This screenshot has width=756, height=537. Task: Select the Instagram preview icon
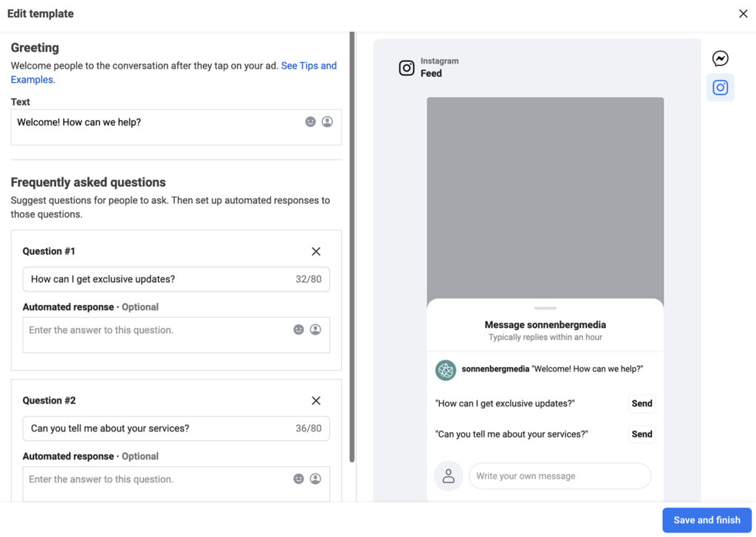click(x=720, y=88)
